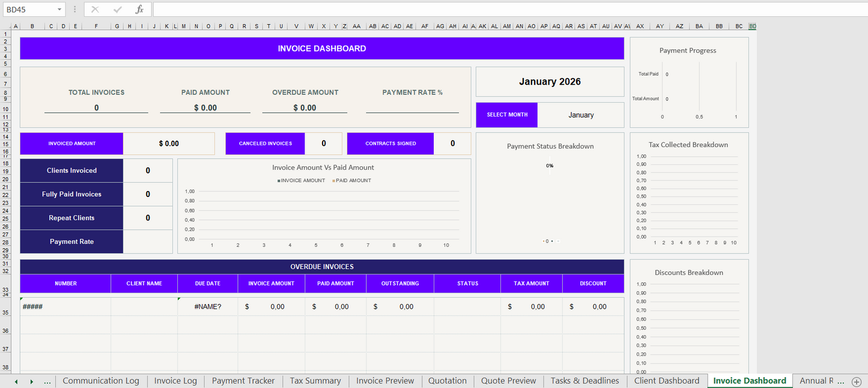Go to the Client Dashboard sheet

[x=666, y=381]
